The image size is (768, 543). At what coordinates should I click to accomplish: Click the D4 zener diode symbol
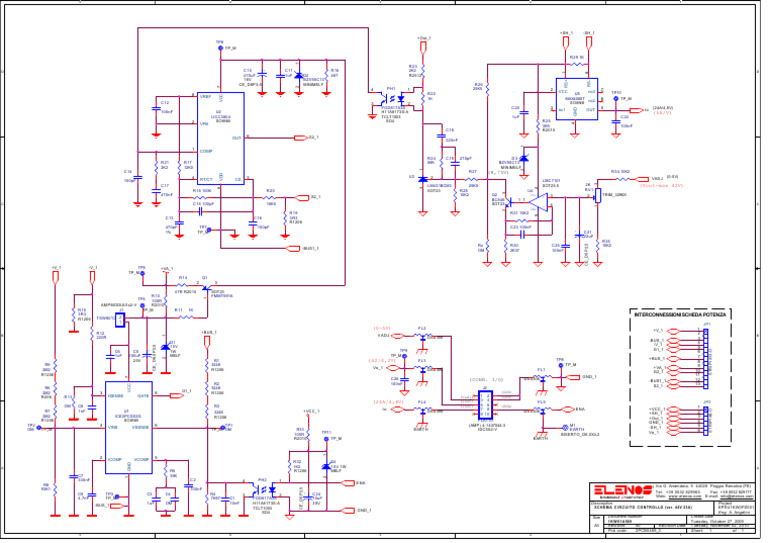pyautogui.click(x=326, y=466)
